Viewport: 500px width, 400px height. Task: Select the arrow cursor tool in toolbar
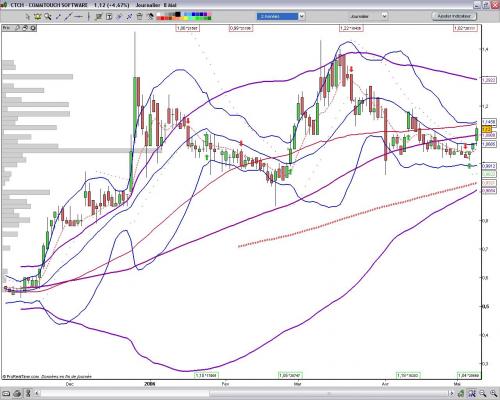click(28, 16)
